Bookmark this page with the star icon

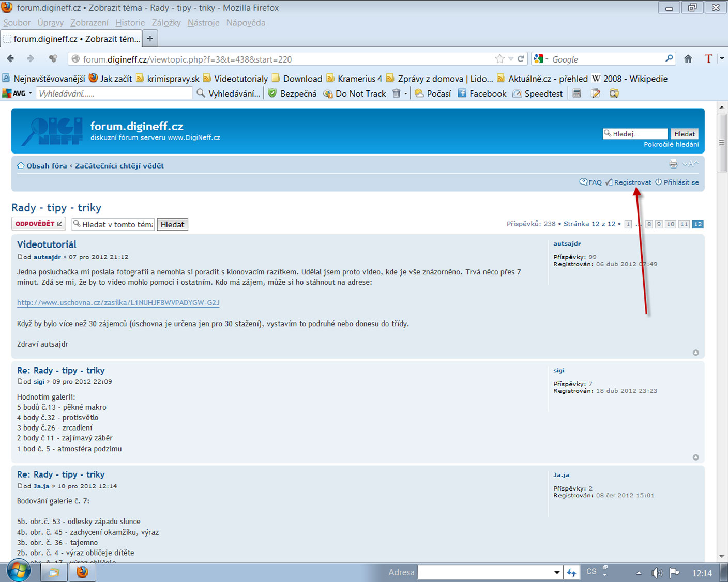pos(499,59)
